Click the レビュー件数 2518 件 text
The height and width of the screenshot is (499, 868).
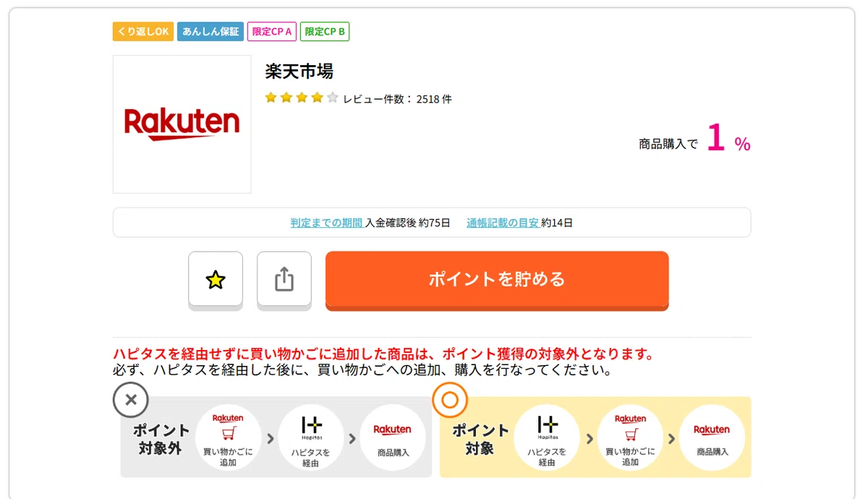coord(398,99)
